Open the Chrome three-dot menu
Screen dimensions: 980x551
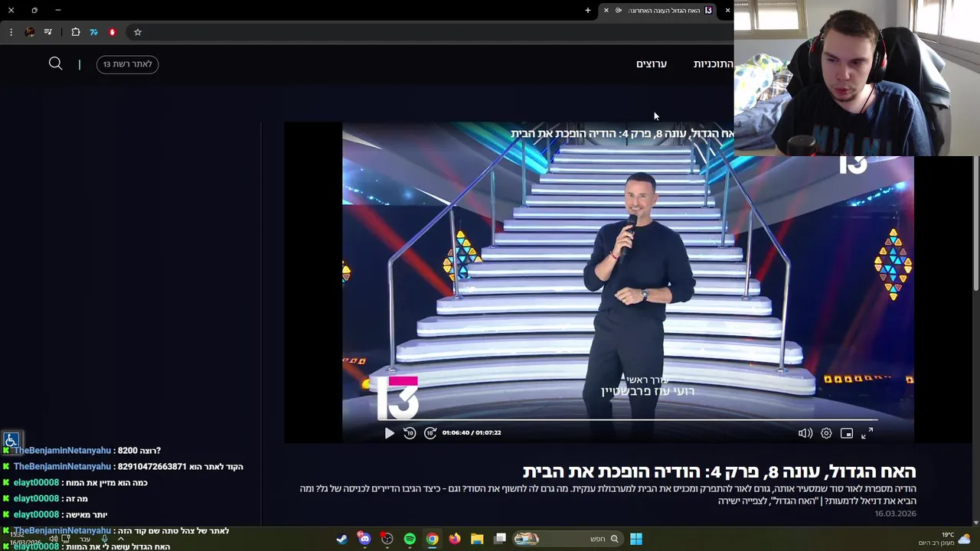coord(11,32)
